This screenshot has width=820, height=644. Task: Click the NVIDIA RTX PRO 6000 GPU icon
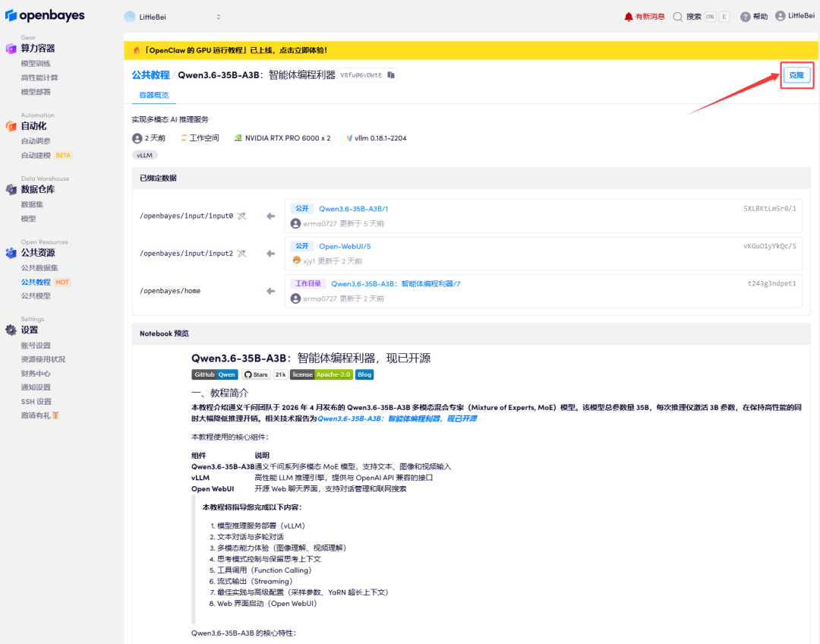point(238,138)
